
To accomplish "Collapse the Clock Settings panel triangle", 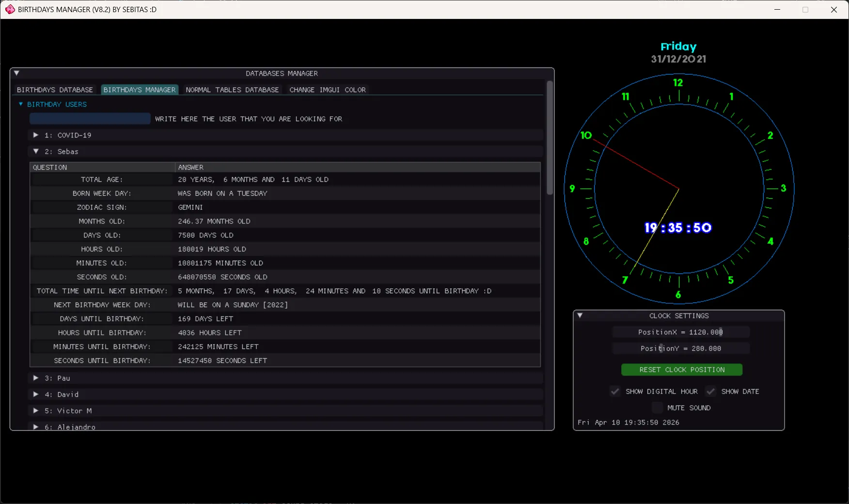I will tap(580, 315).
